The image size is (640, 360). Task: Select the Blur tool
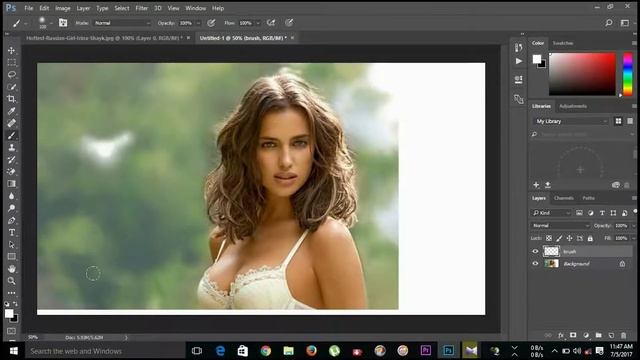tap(11, 196)
